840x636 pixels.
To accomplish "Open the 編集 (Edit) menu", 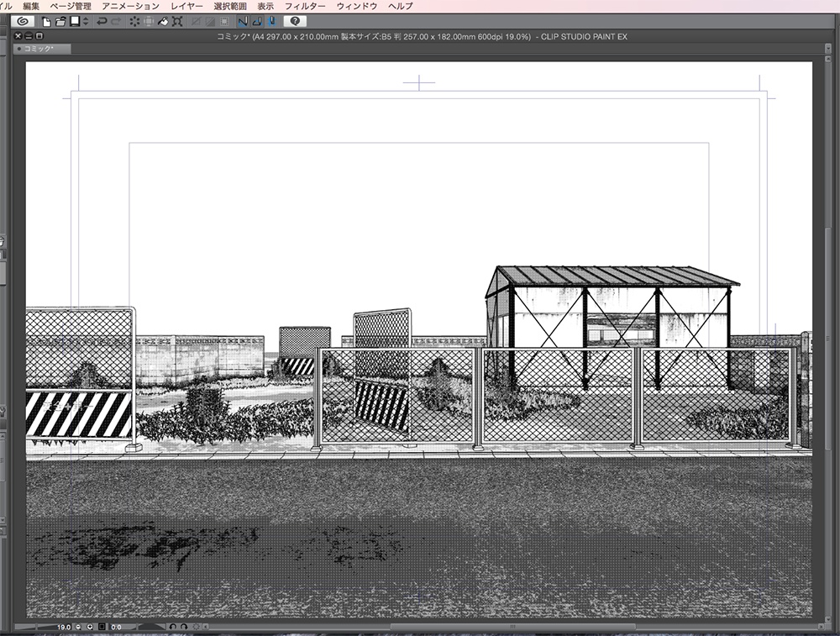I will coord(31,6).
